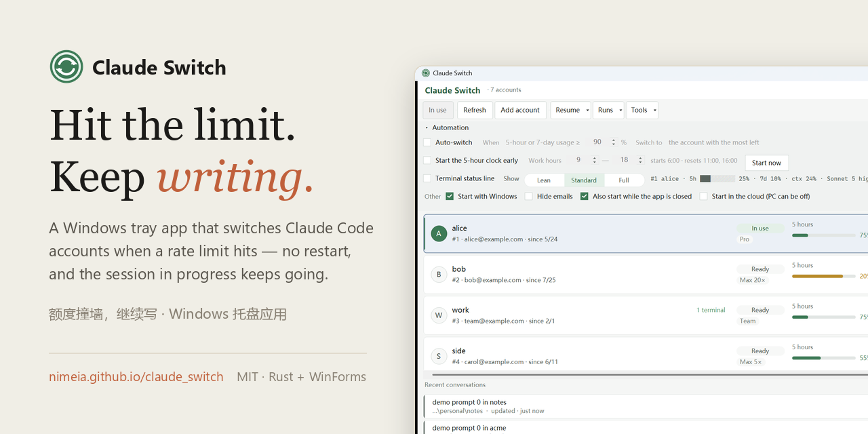The height and width of the screenshot is (434, 868).
Task: Click the Start now button
Action: [x=767, y=163]
